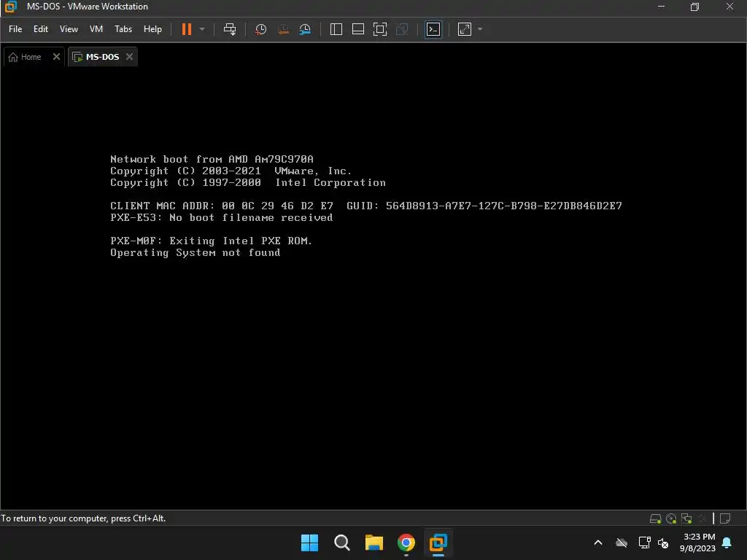Click VMware Workstation taskbar icon
This screenshot has height=560, width=747.
tap(438, 542)
